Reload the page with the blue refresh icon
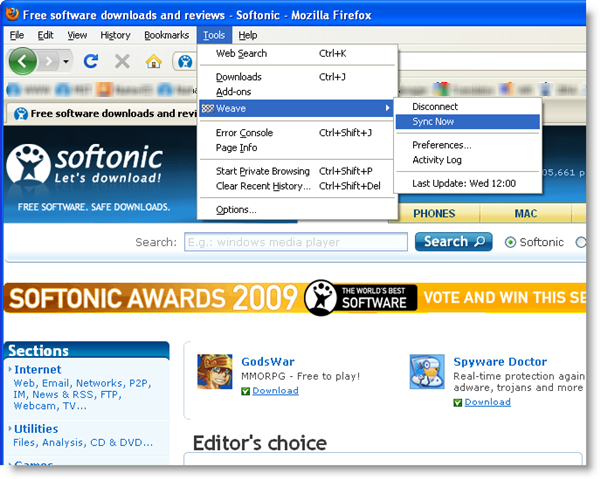 pyautogui.click(x=91, y=61)
